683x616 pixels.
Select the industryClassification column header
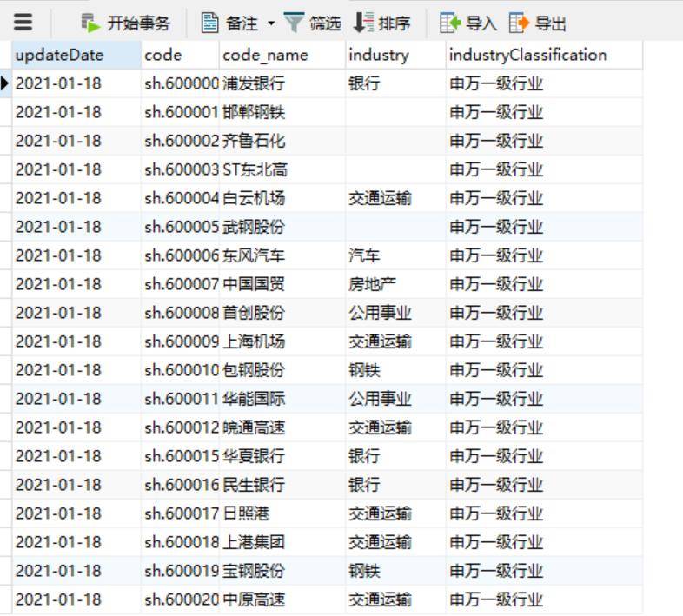(544, 55)
